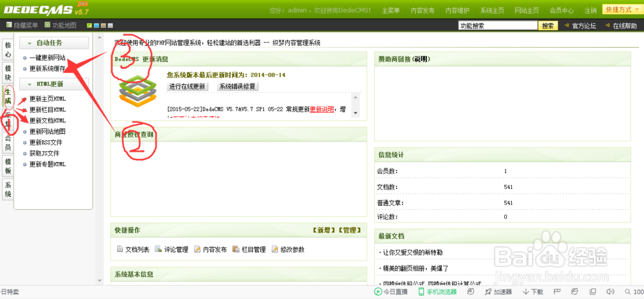
Task: Select the blue skin color swatch
Action: click(96, 26)
